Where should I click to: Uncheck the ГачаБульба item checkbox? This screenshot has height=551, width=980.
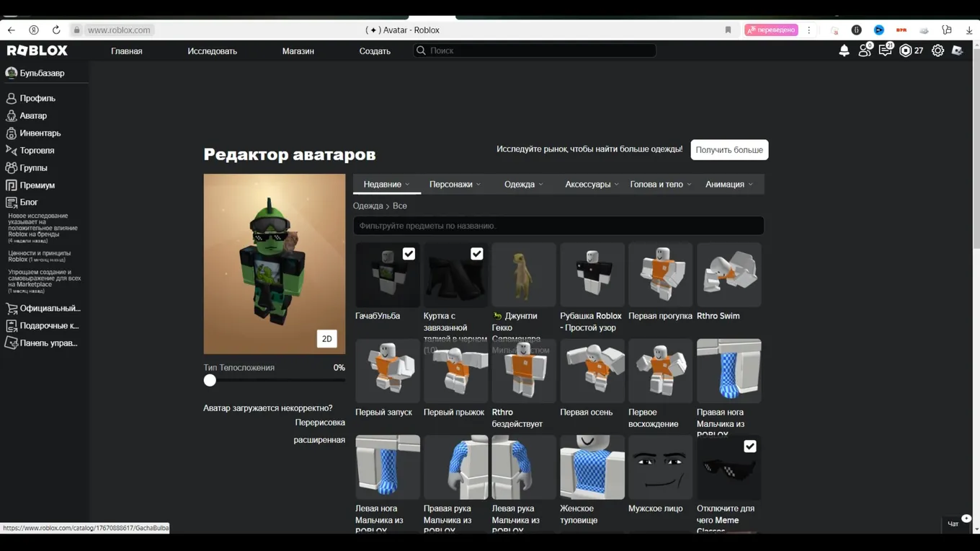pyautogui.click(x=409, y=253)
